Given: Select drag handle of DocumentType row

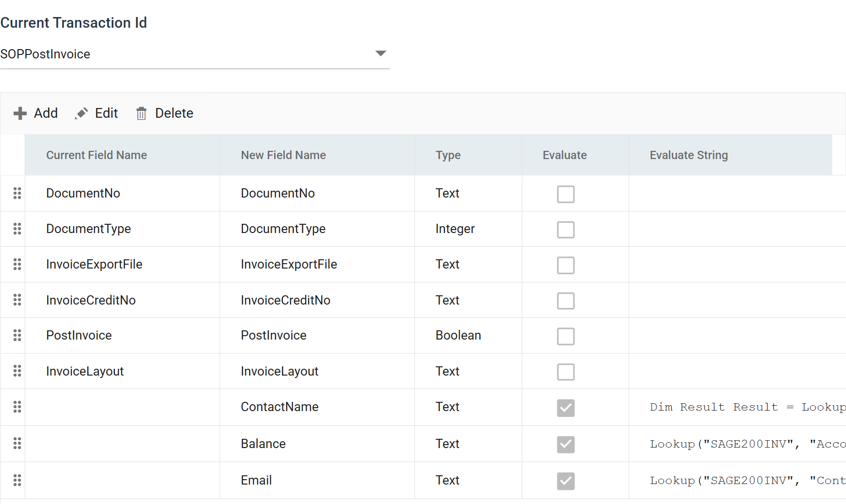Looking at the screenshot, I should (x=17, y=229).
